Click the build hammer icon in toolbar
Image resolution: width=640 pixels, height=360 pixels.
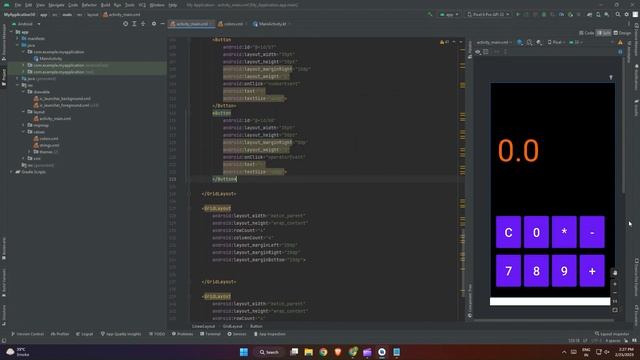[430, 14]
